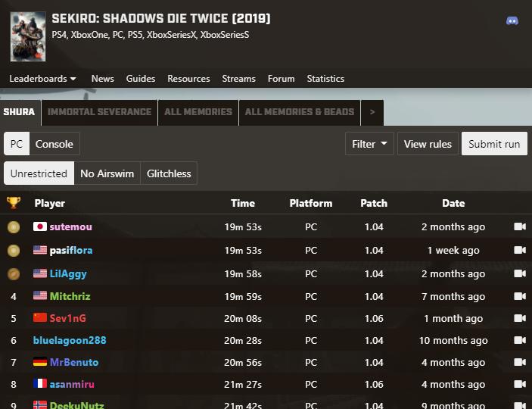
Task: Open asanmiru's player profile
Action: [x=72, y=384]
